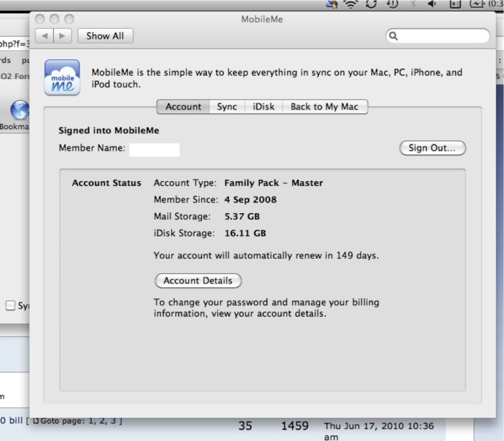Open the MobileMe sync status menu icon
Viewport: 504px width, 441px height.
pos(372,4)
